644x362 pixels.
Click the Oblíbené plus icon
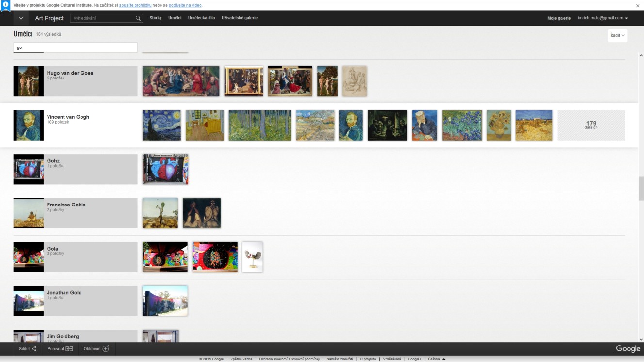pyautogui.click(x=106, y=349)
